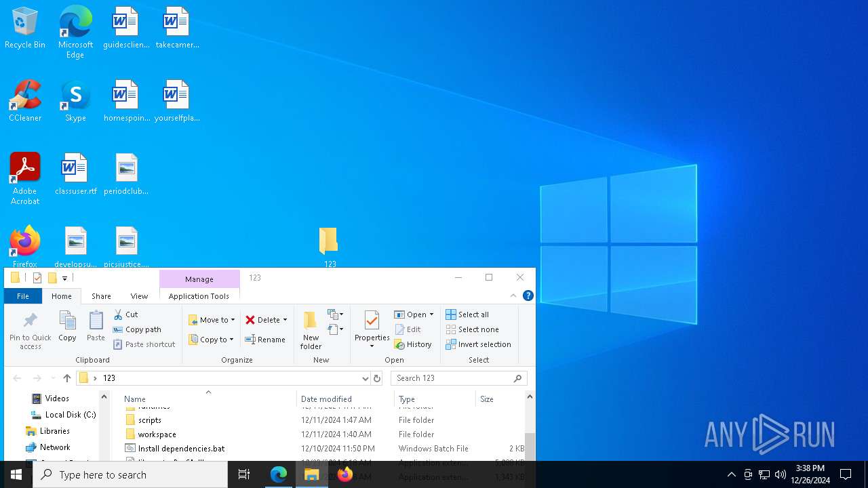Select the 123 folder on desktop
The image size is (868, 488).
pos(329,247)
